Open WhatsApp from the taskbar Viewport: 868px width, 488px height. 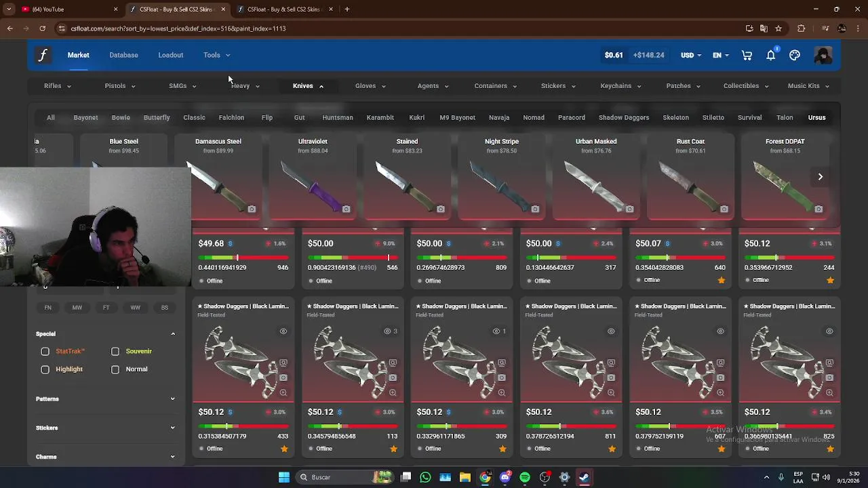point(425,477)
